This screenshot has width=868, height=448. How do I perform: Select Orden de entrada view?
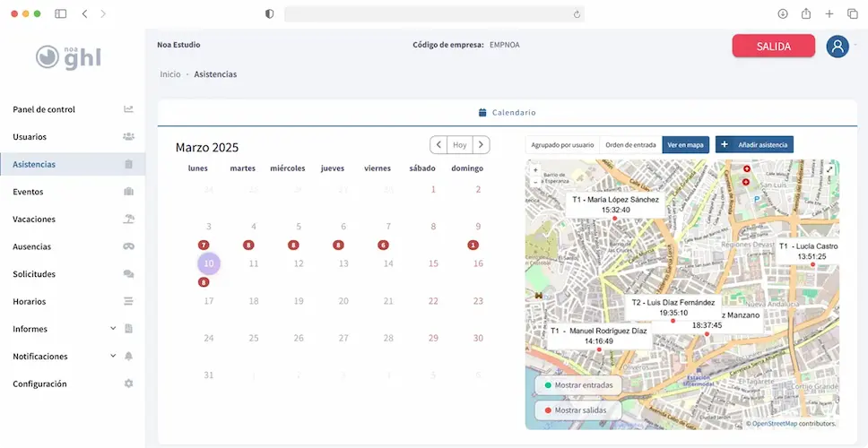630,145
